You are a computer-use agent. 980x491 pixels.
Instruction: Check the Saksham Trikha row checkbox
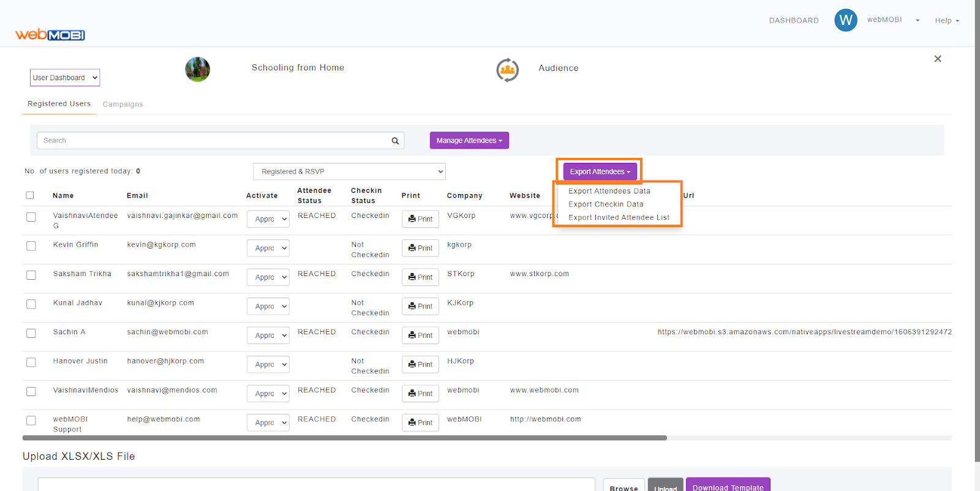(31, 275)
